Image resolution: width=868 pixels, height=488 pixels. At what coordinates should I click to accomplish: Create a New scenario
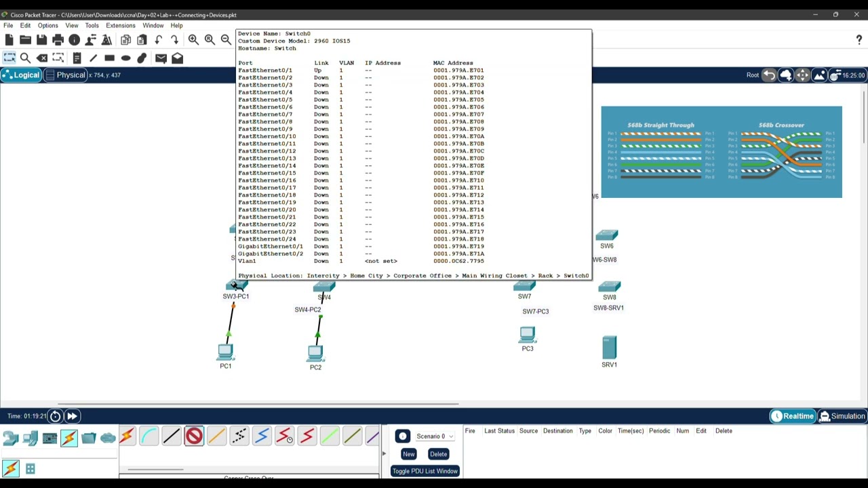coord(408,454)
